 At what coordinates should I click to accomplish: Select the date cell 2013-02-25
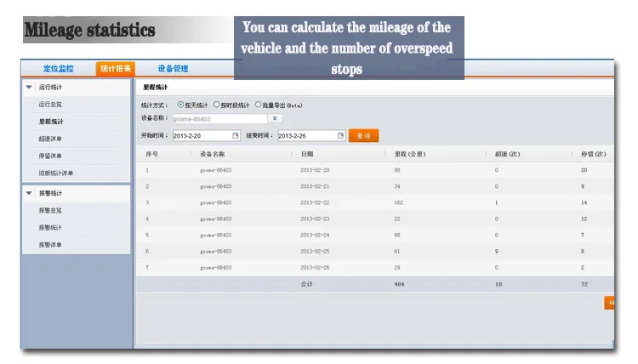pos(315,252)
